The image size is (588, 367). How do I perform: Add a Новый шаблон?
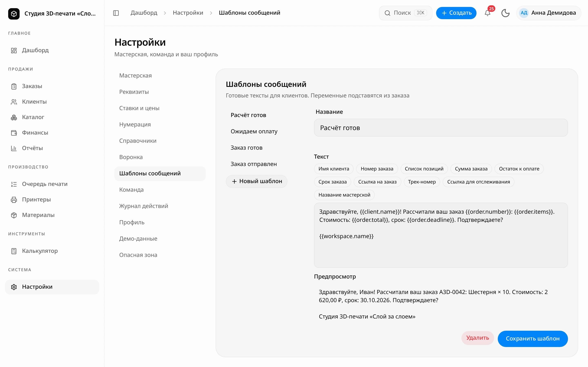tap(257, 181)
